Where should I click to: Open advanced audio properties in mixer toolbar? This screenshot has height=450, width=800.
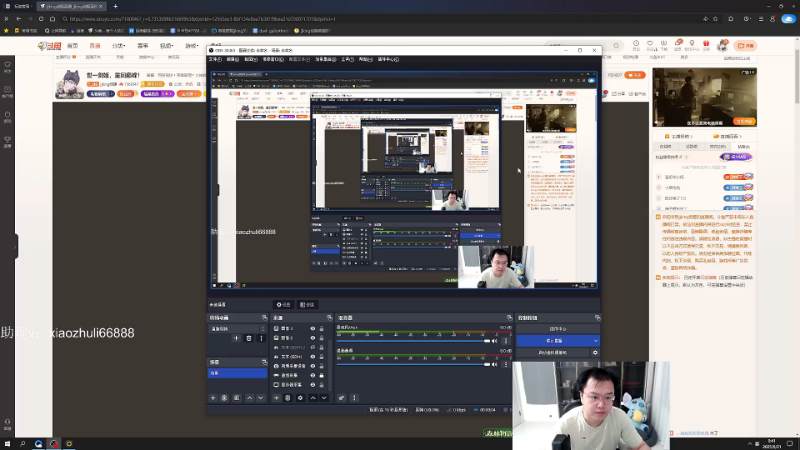pos(341,398)
